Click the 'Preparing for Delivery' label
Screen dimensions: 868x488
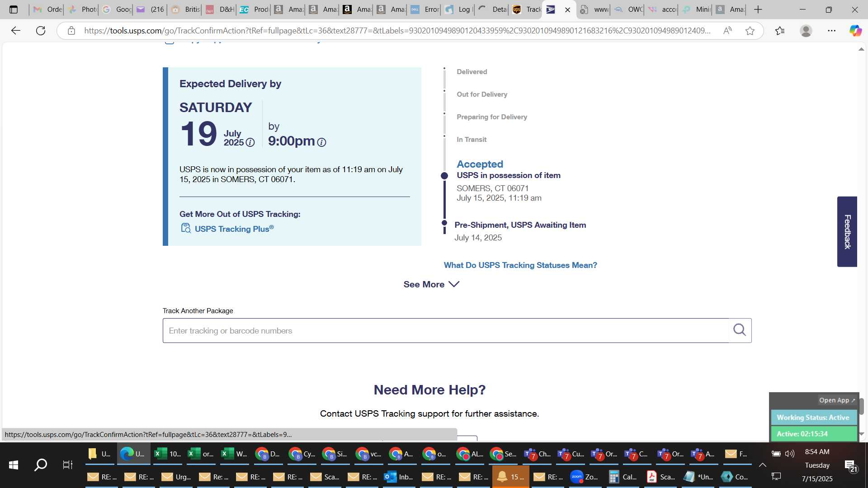[492, 117]
